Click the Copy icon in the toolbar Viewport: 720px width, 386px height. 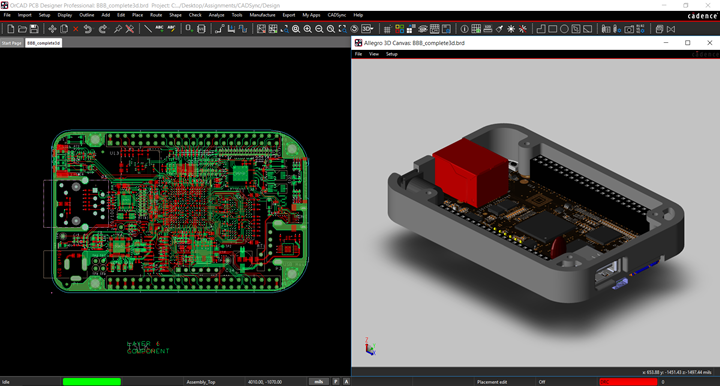64,29
